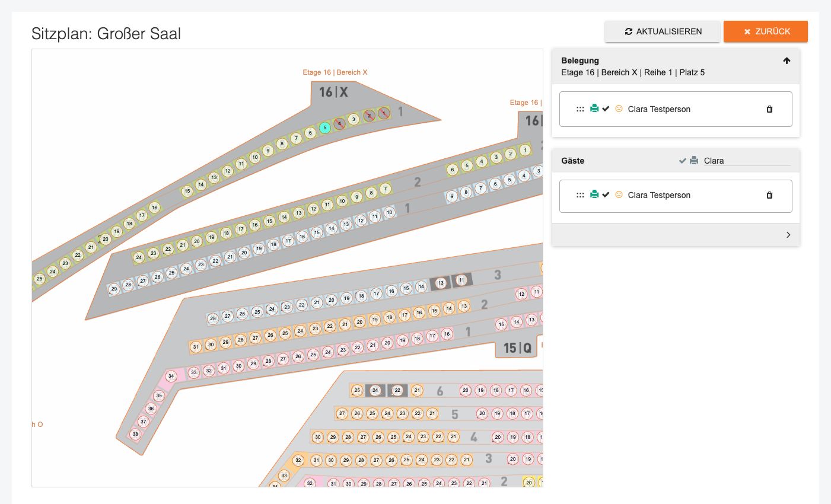Click the '15|Q' area heading on the map
This screenshot has width=831, height=504.
tap(518, 348)
